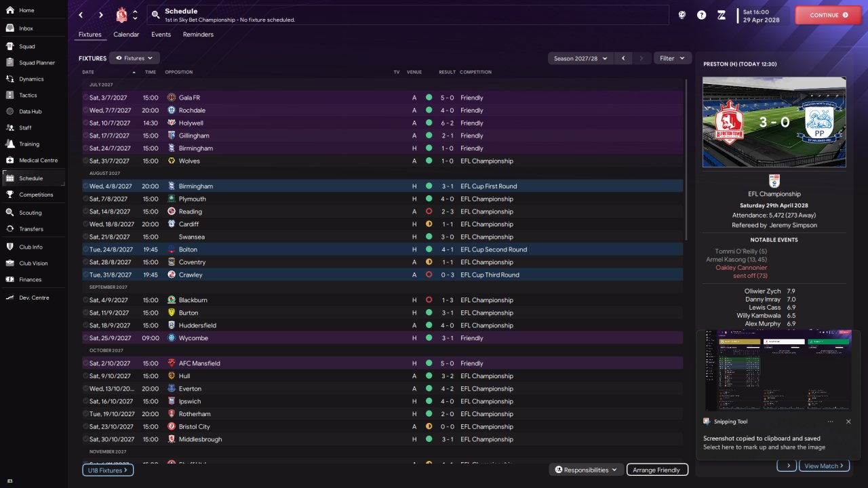Click the Alfreton club badge in header
Image resolution: width=868 pixels, height=488 pixels.
pos(121,15)
